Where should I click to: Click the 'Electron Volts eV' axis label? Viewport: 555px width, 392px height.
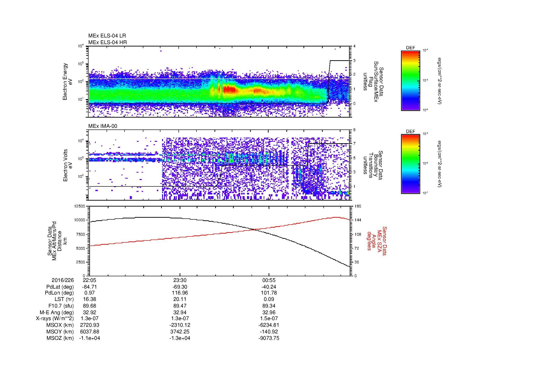[x=68, y=165]
